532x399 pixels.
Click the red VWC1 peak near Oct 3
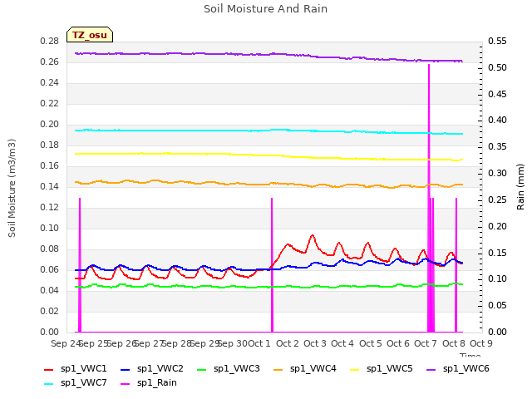click(313, 235)
